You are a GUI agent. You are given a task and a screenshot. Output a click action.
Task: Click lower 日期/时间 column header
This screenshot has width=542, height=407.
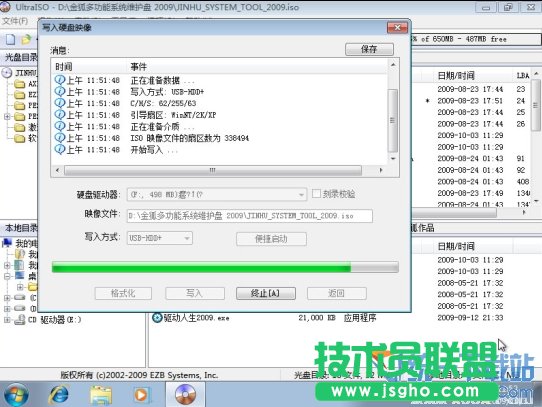(456, 246)
